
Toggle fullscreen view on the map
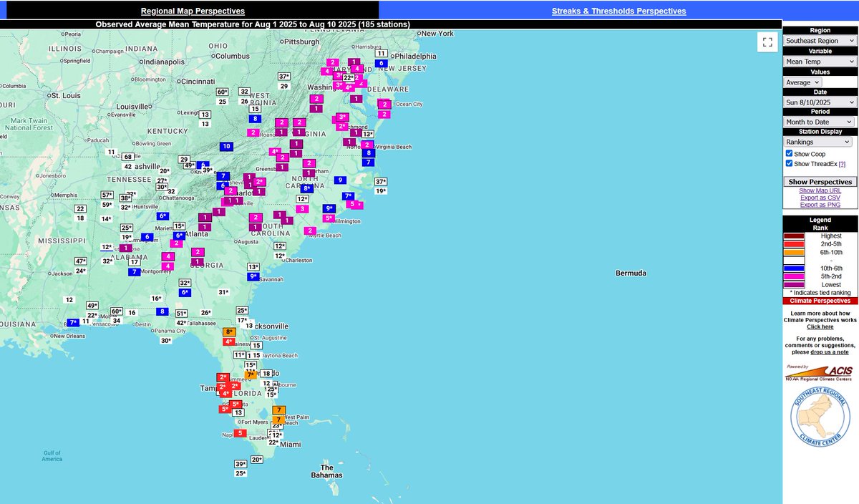pyautogui.click(x=767, y=42)
